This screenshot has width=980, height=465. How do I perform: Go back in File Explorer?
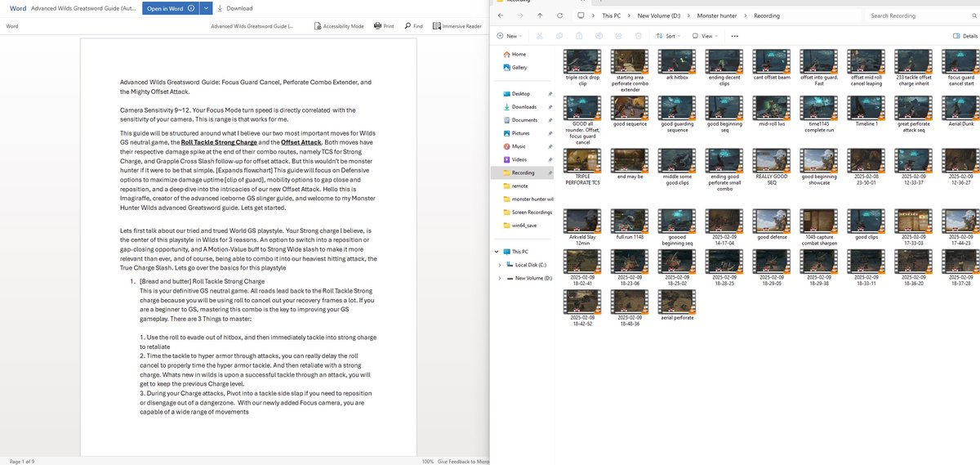click(499, 16)
